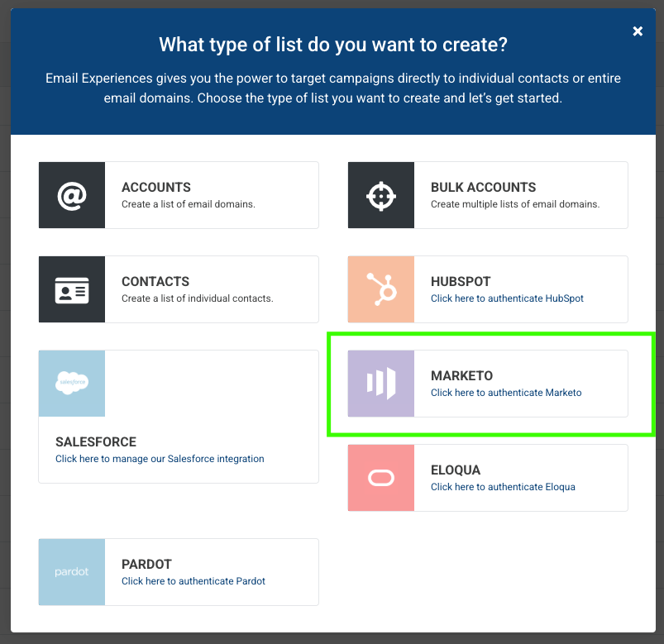
Task: Click the Accounts @ symbol icon
Action: click(x=72, y=195)
